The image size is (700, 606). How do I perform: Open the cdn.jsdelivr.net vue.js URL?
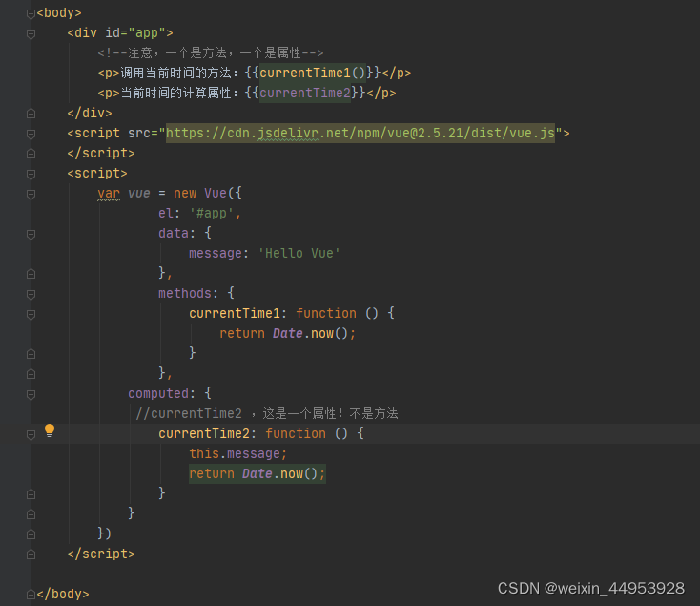tap(360, 133)
